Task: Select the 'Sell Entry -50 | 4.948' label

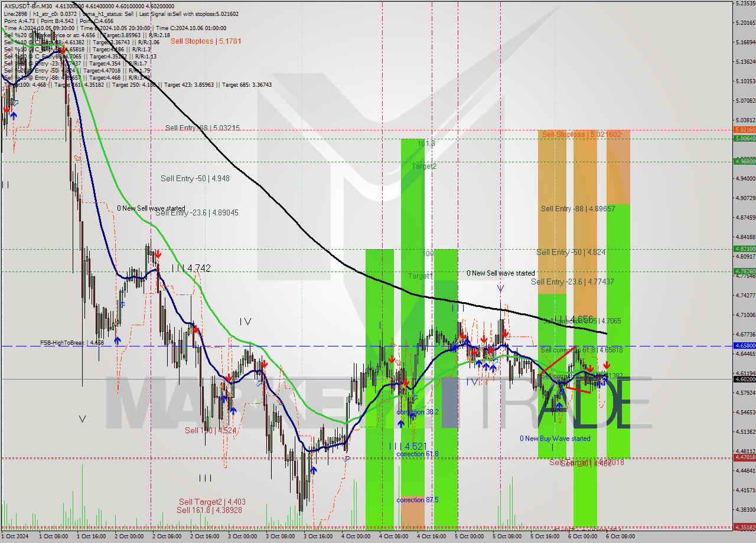Action: point(195,178)
